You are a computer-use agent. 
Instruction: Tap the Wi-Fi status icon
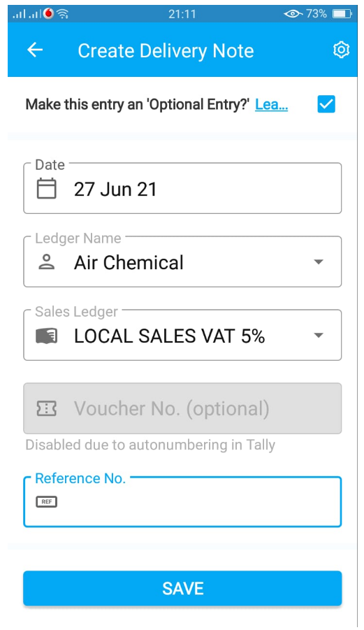[x=62, y=14]
